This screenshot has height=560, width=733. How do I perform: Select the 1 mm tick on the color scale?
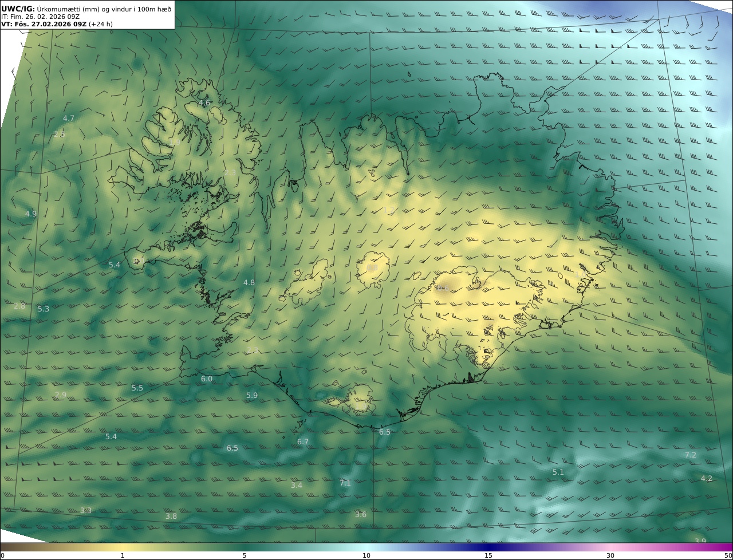click(123, 555)
